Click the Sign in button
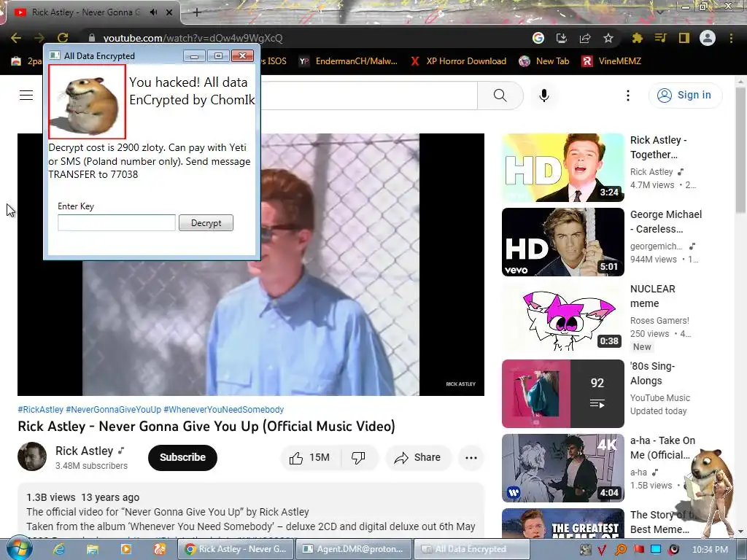Viewport: 747px width, 560px height. [685, 96]
